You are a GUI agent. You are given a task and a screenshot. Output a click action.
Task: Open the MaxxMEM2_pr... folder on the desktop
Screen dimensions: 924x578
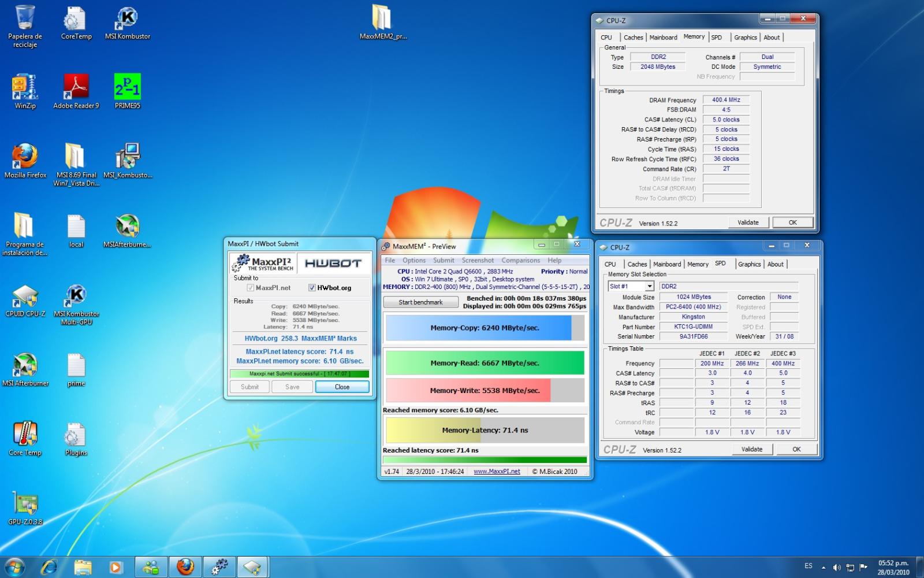pos(383,22)
